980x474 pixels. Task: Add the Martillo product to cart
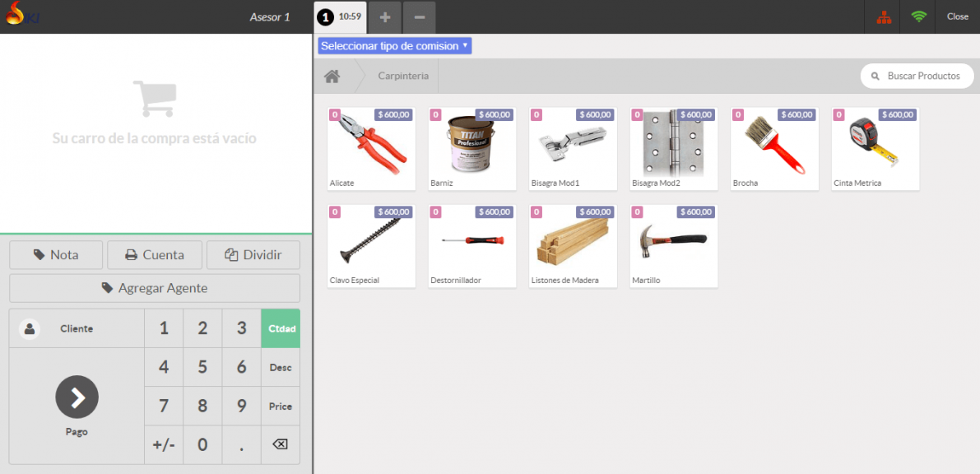674,245
